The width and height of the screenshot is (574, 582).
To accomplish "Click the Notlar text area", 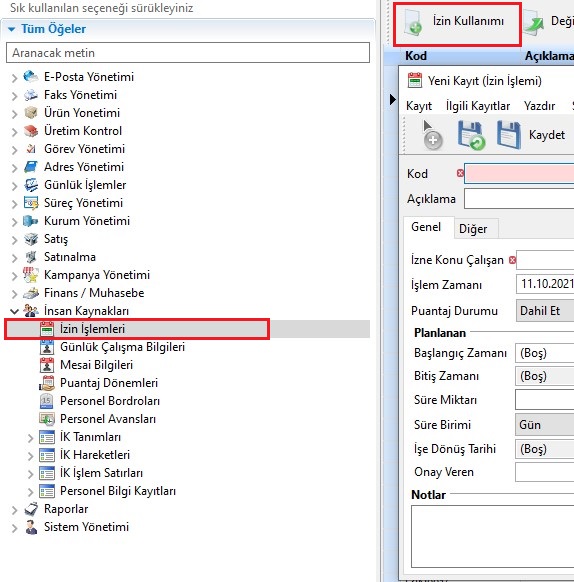I will (x=492, y=536).
